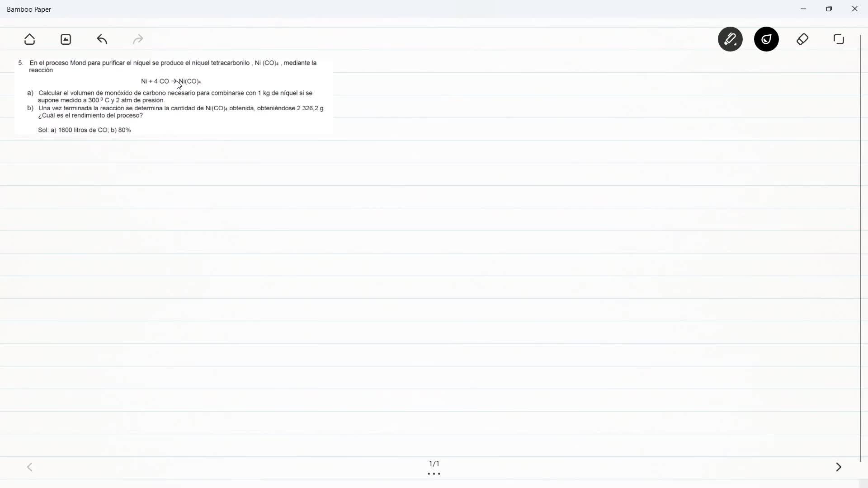The height and width of the screenshot is (488, 868).
Task: Minimize the Bamboo Paper window
Action: (803, 9)
